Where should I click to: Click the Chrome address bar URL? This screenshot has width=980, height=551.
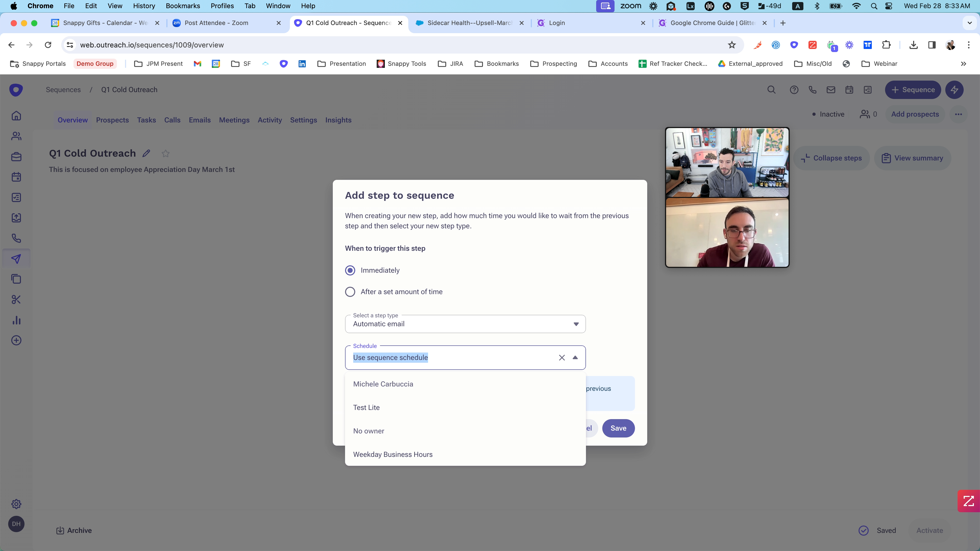click(152, 45)
